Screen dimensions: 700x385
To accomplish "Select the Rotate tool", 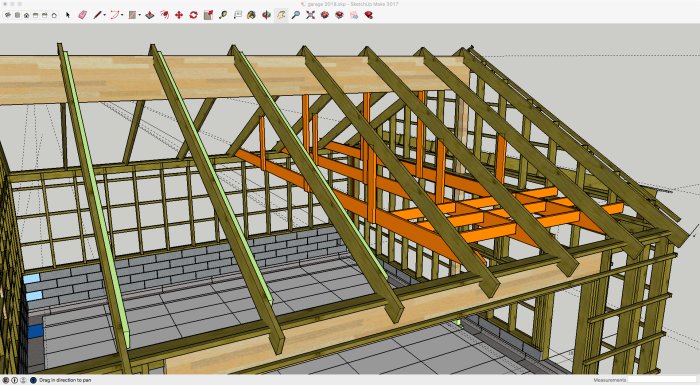I will click(193, 15).
